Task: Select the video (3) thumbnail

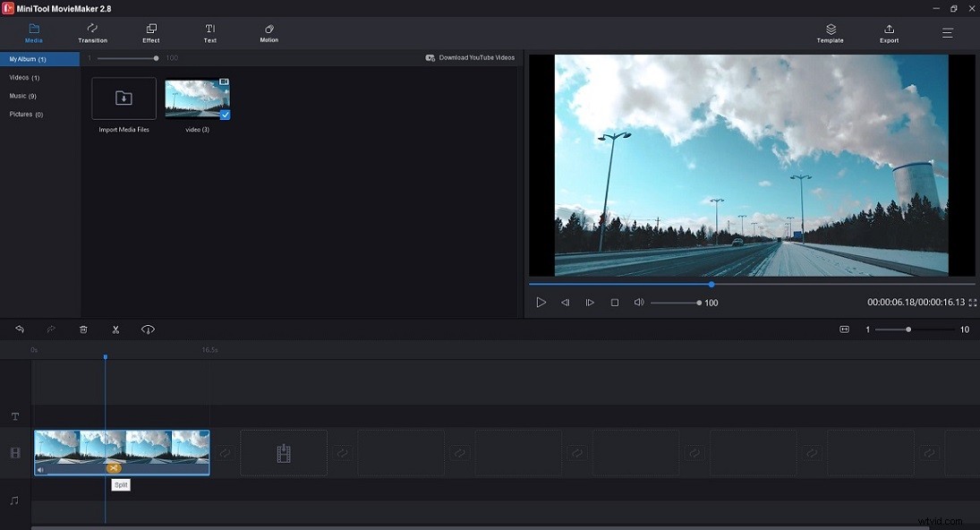Action: 196,97
